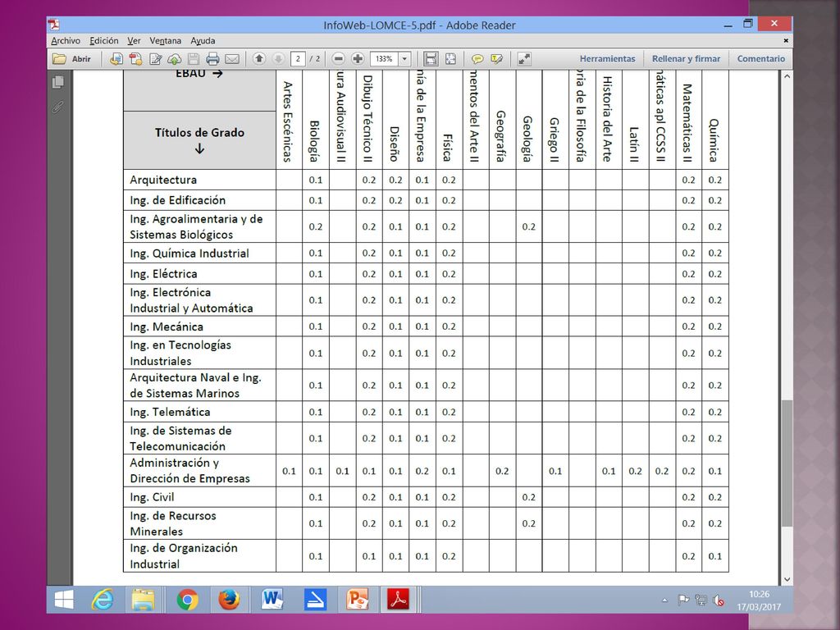840x630 pixels.
Task: Click the vertical scrollbar thumb
Action: (x=787, y=463)
